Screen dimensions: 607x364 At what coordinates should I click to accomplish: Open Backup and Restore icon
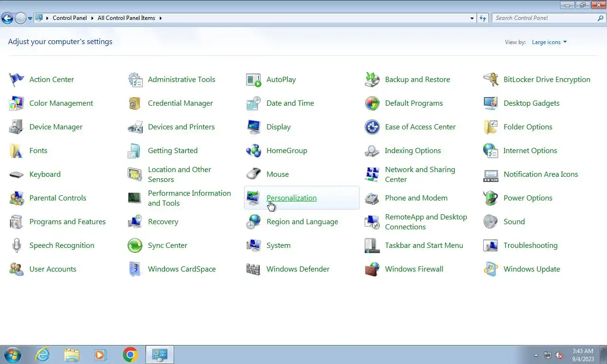click(x=372, y=80)
